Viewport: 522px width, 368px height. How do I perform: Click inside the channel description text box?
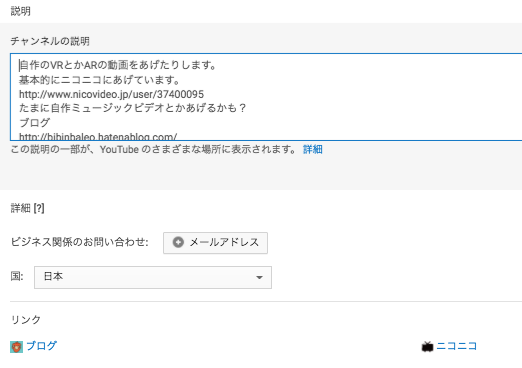pos(266,97)
